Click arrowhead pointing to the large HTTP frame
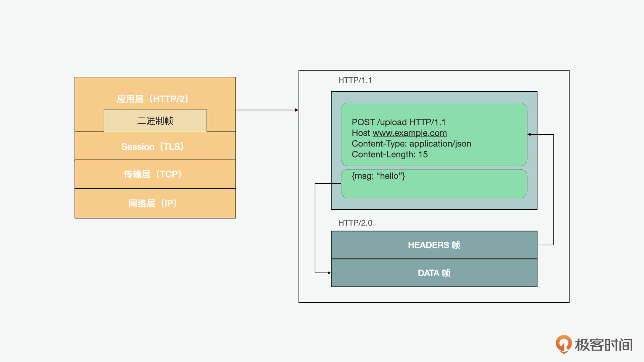This screenshot has height=362, width=644. [x=297, y=110]
